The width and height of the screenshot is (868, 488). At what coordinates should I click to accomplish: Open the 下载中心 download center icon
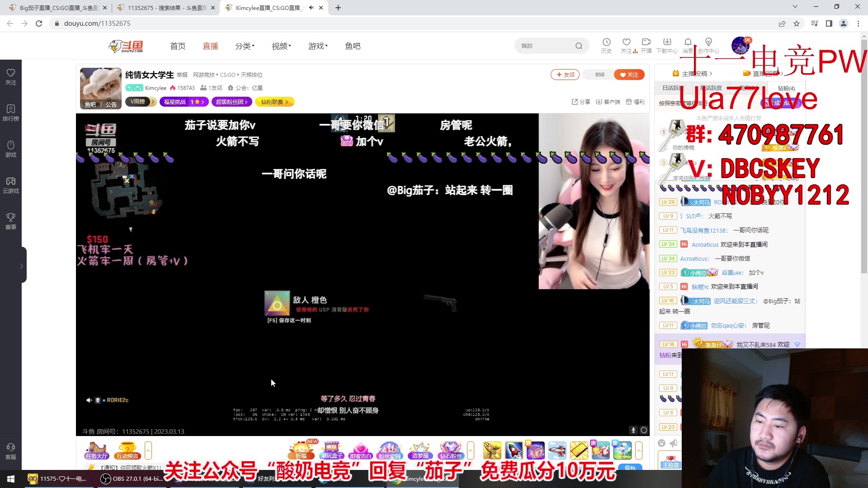(667, 45)
